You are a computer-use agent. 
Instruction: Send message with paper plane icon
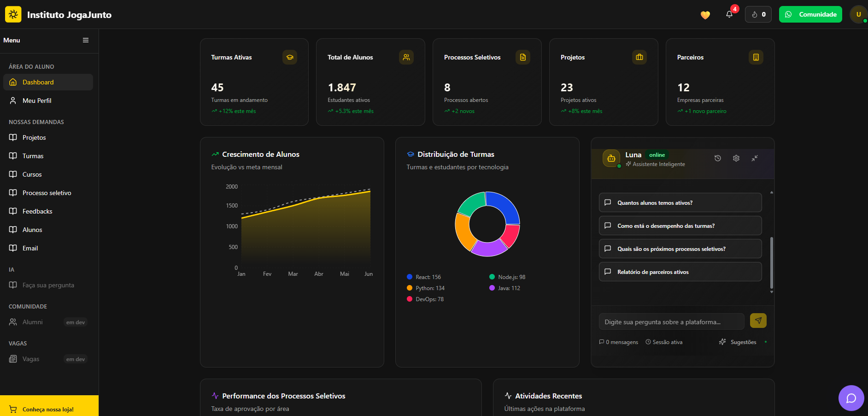(x=758, y=321)
